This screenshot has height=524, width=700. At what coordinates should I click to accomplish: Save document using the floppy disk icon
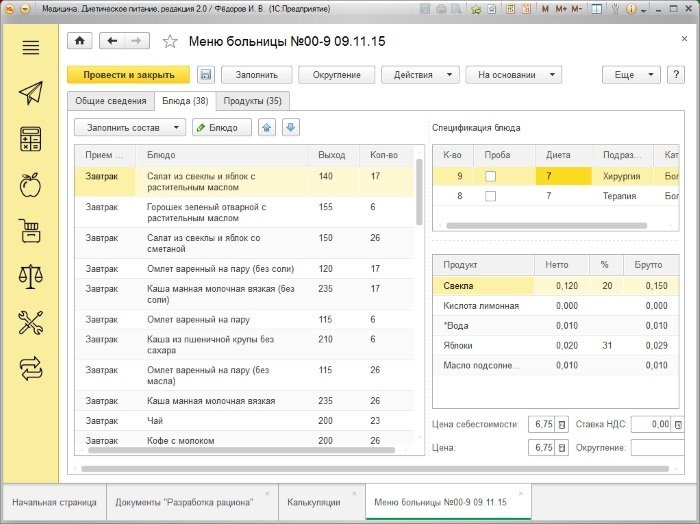(x=206, y=75)
